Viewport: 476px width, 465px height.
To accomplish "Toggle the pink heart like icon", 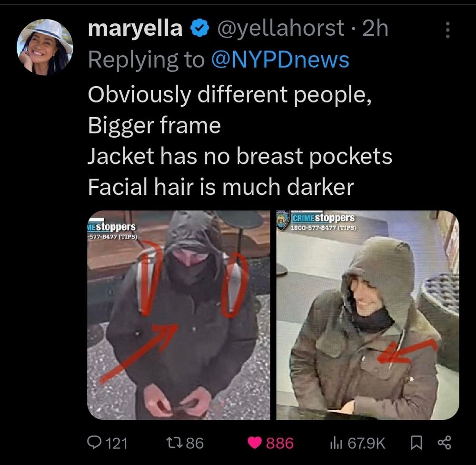I will pyautogui.click(x=255, y=443).
